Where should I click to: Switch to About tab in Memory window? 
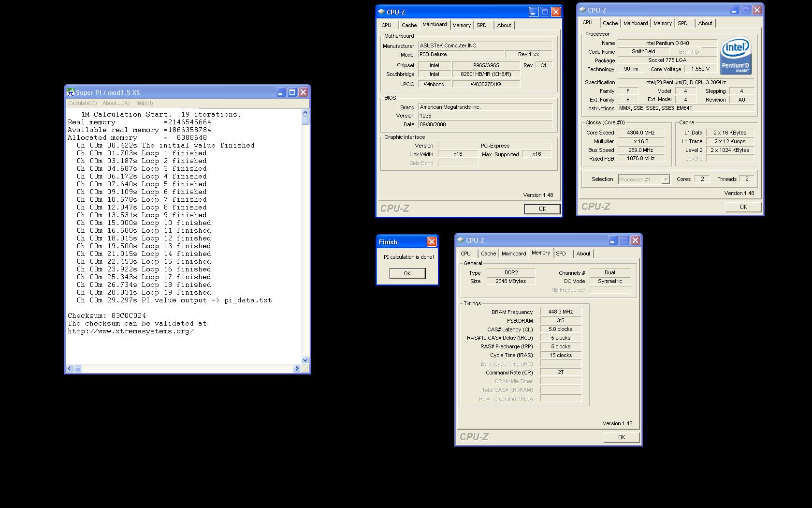(583, 254)
